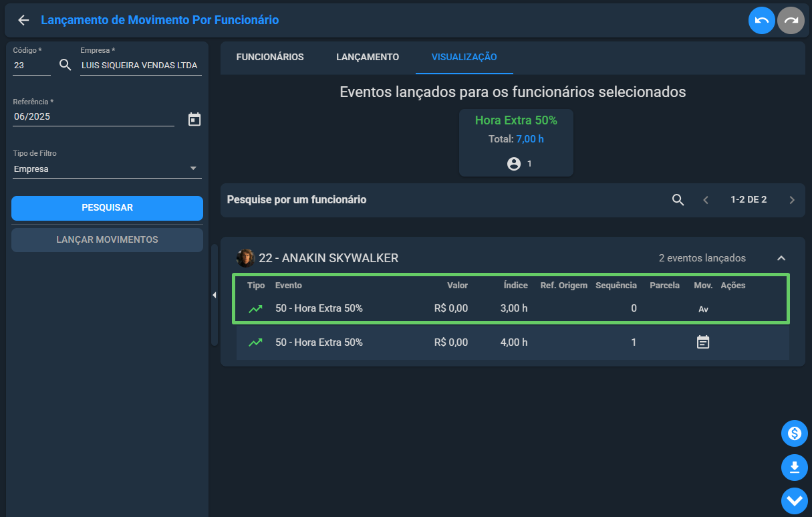The width and height of the screenshot is (812, 517).
Task: Switch to the Lançamento tab
Action: (x=368, y=57)
